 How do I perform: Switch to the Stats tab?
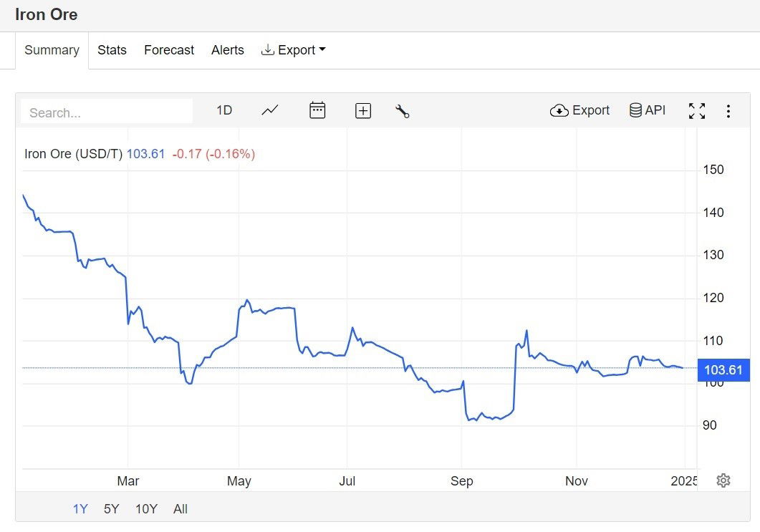[112, 50]
